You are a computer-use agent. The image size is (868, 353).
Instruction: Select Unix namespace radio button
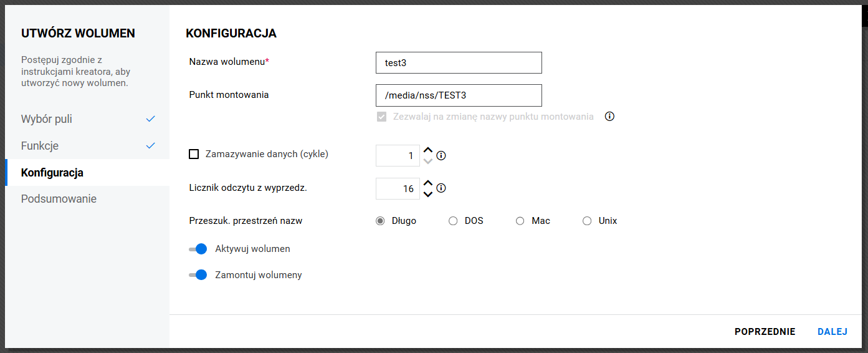pos(587,221)
